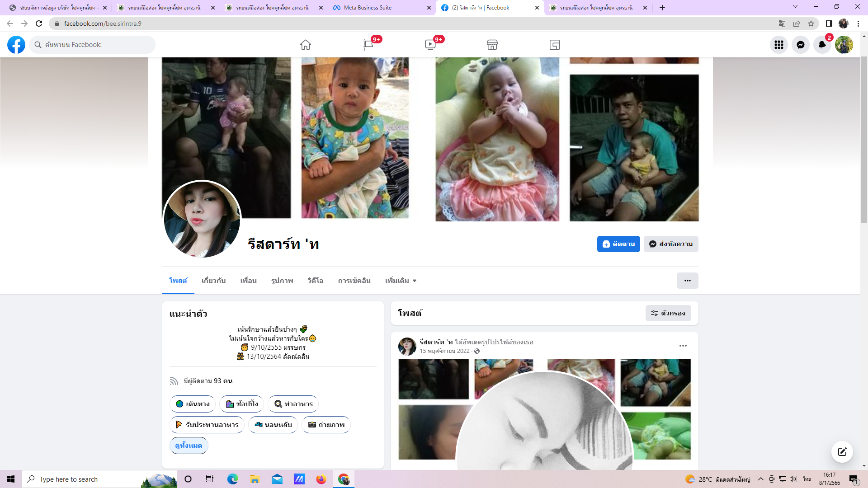
Task: Open the nine-dot menu grid icon
Action: click(x=779, y=45)
